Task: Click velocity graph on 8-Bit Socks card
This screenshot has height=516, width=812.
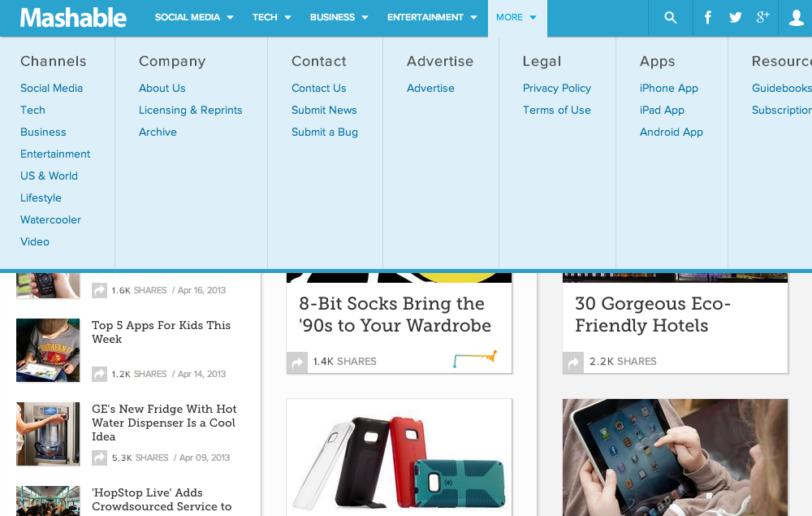Action: pos(475,358)
